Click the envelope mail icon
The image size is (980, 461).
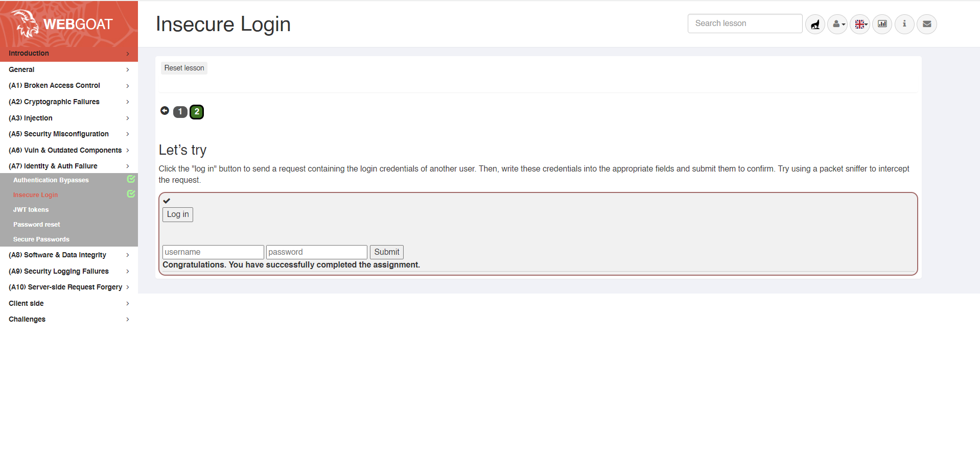click(x=927, y=24)
